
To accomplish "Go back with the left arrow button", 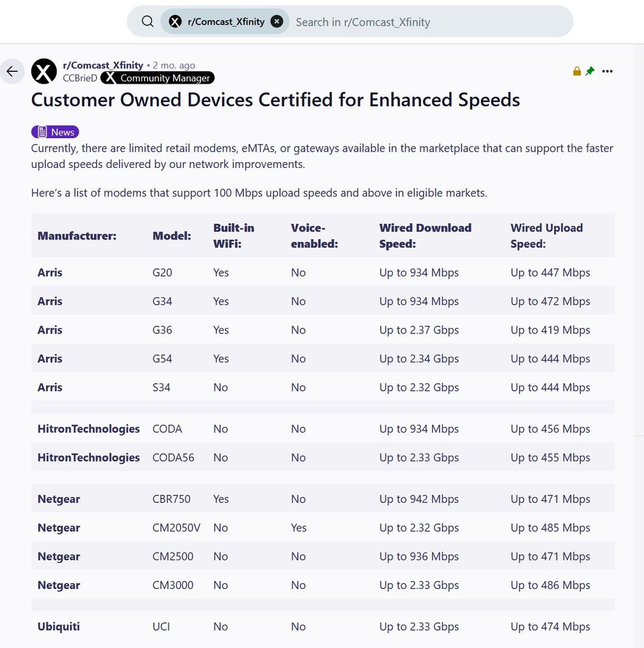I will (12, 71).
